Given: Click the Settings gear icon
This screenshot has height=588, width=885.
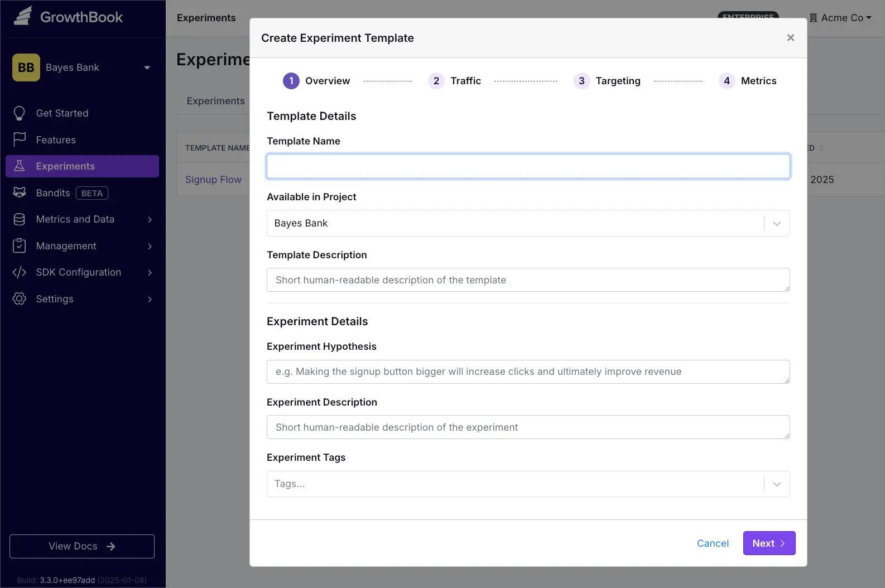Looking at the screenshot, I should [20, 298].
